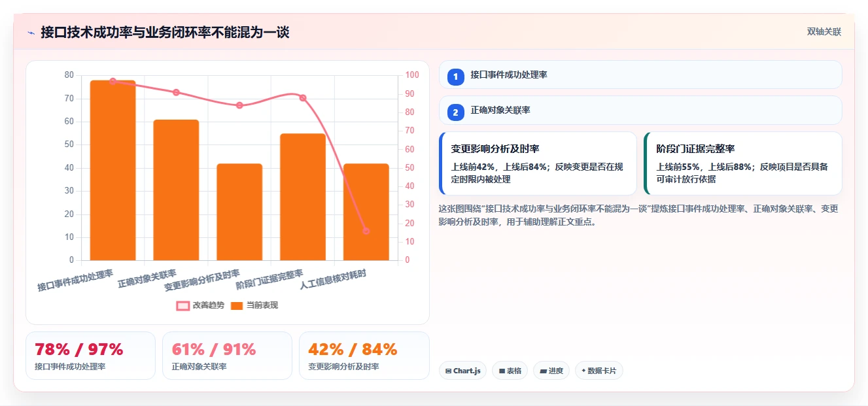The width and height of the screenshot is (868, 406).
Task: Select the 数据卡片 tag chip
Action: pos(599,371)
